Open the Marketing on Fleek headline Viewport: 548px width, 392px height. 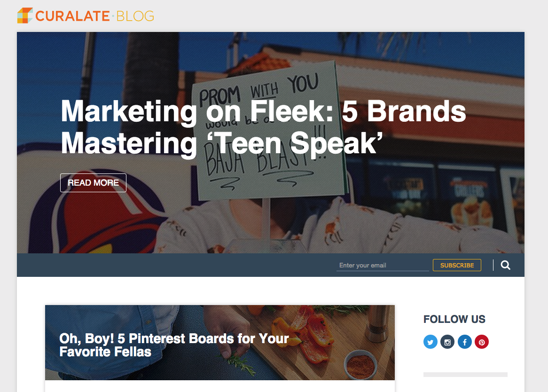[x=263, y=127]
